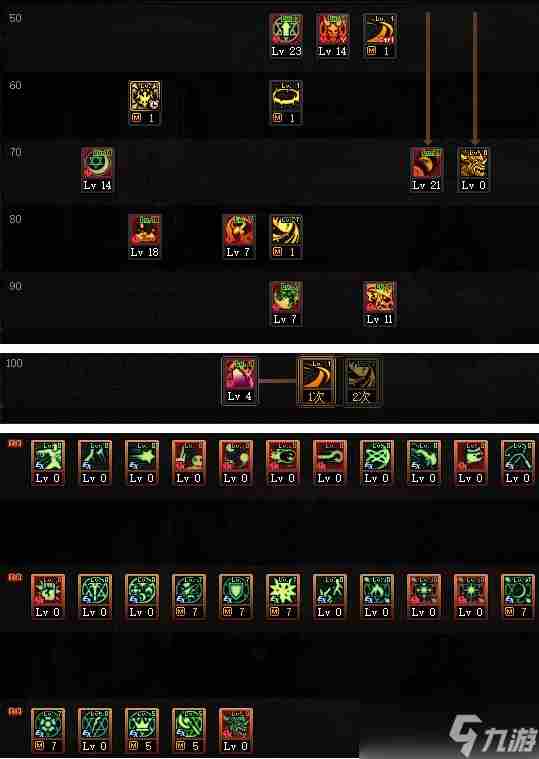This screenshot has height=759, width=539.
Task: Click the golden wing skill in row 80
Action: coord(286,237)
